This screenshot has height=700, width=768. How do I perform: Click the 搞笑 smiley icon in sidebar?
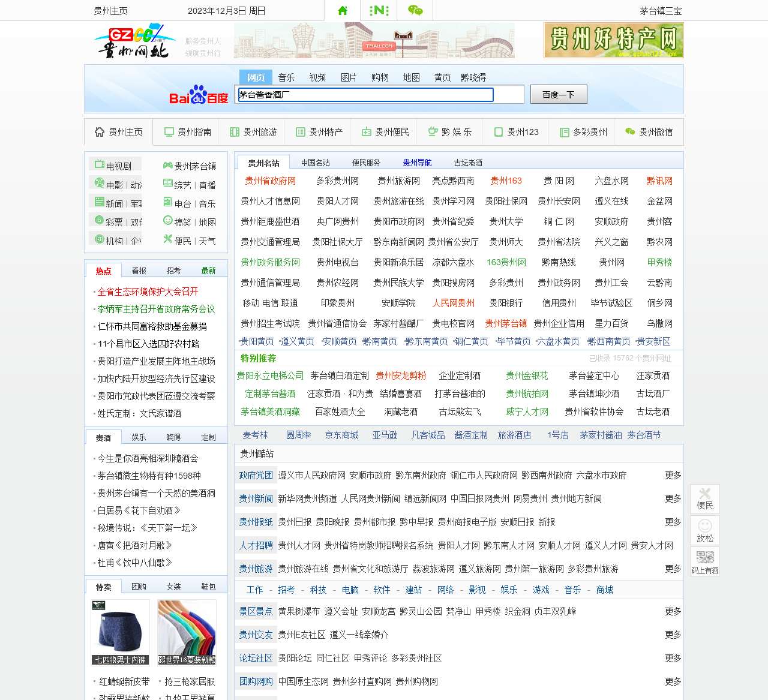[168, 221]
